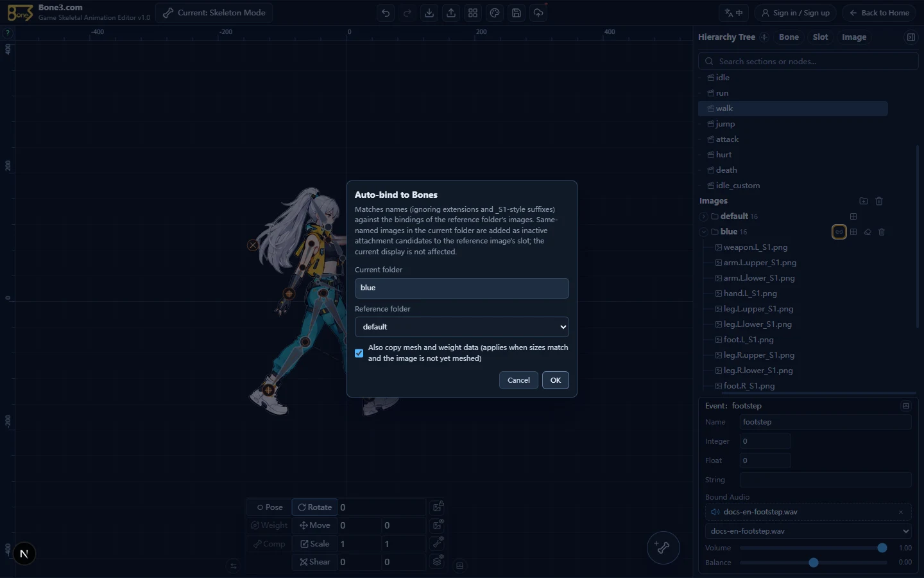
Task: Click the undo arrow in the top toolbar
Action: coord(386,13)
